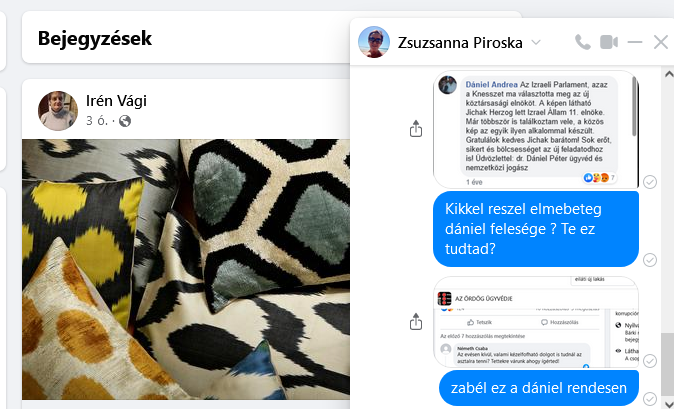Image resolution: width=674 pixels, height=409 pixels.
Task: Click the globe public audience icon
Action: 125,121
